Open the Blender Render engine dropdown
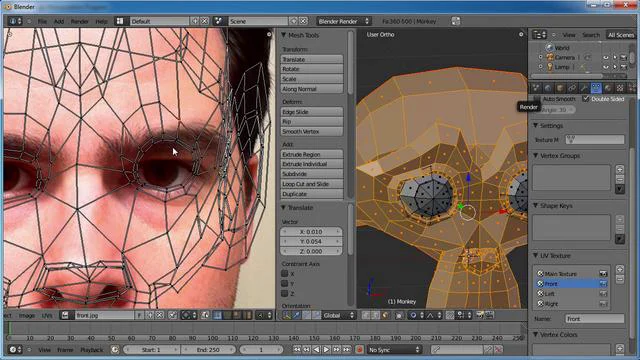 tap(344, 21)
